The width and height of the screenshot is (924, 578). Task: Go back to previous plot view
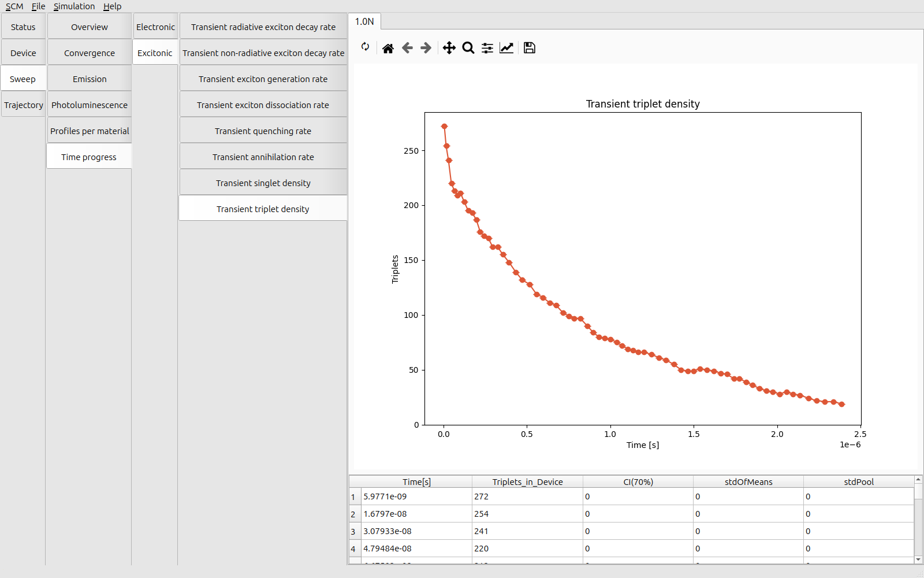pyautogui.click(x=407, y=48)
